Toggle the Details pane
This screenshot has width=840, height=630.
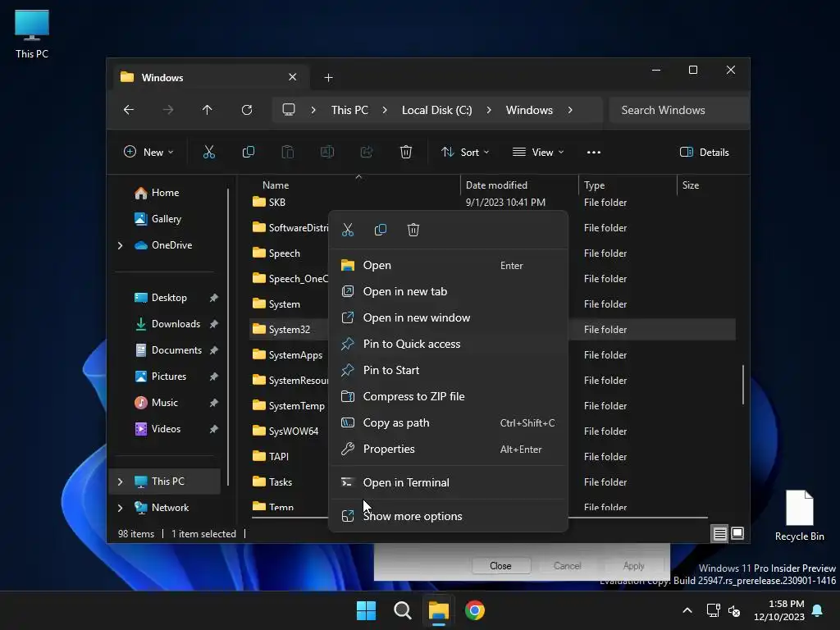(705, 152)
